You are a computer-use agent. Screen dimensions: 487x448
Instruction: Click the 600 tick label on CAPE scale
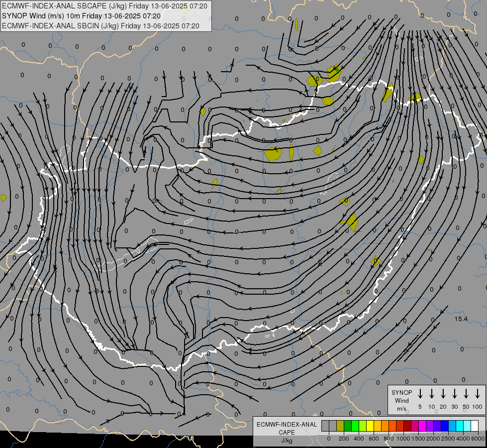[x=374, y=439]
